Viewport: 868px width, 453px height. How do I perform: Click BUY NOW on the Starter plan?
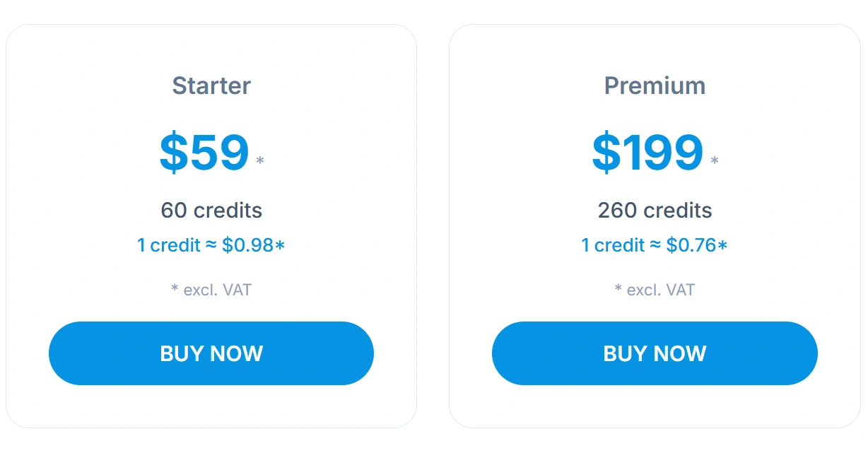(211, 353)
